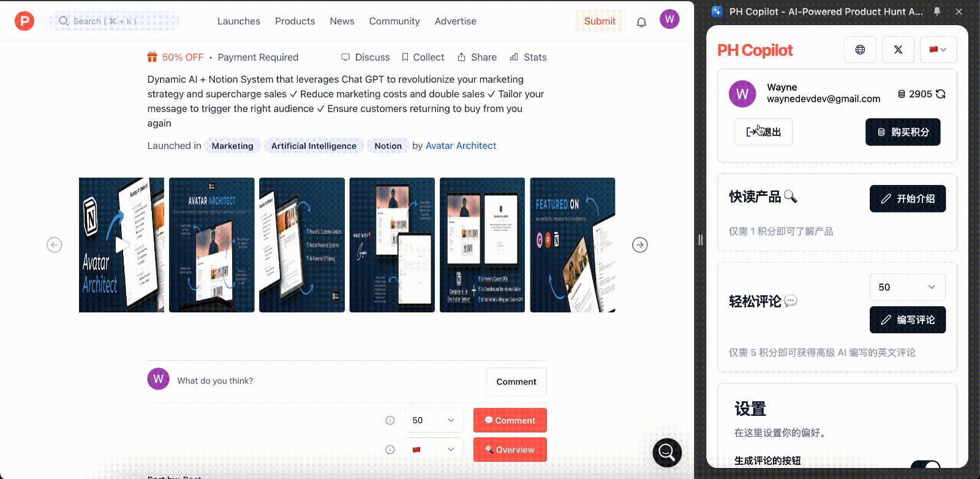The image size is (980, 479).
Task: Open the Community menu
Action: 394,21
